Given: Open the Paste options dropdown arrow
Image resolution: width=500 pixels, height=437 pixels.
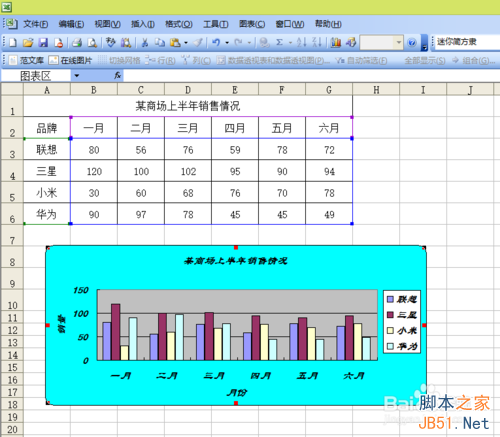Looking at the screenshot, I should (186, 43).
